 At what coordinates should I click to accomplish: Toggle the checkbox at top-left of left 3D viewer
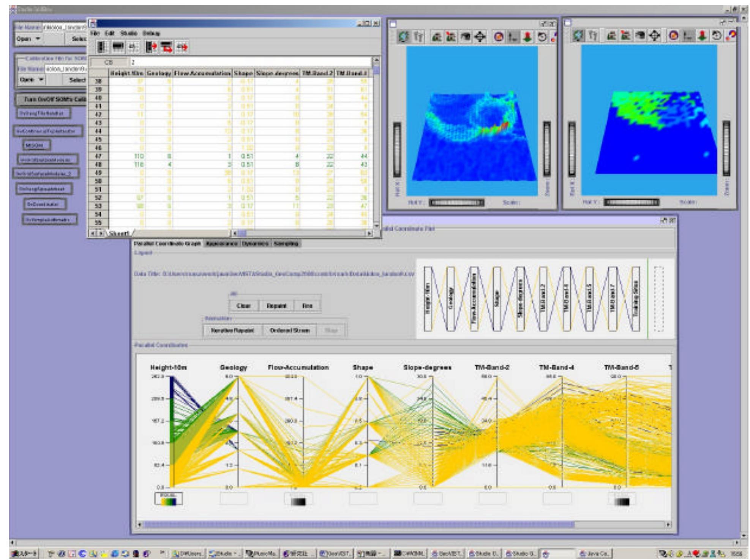coord(393,24)
